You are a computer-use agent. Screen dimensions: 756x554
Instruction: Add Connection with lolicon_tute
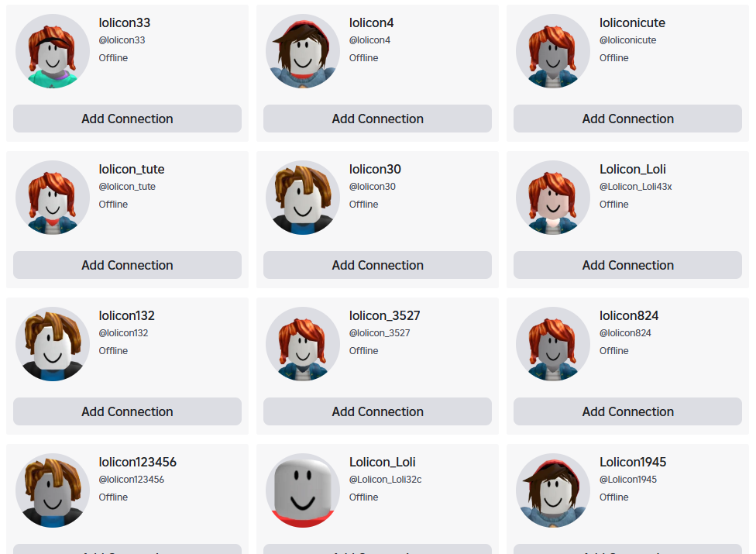click(127, 265)
